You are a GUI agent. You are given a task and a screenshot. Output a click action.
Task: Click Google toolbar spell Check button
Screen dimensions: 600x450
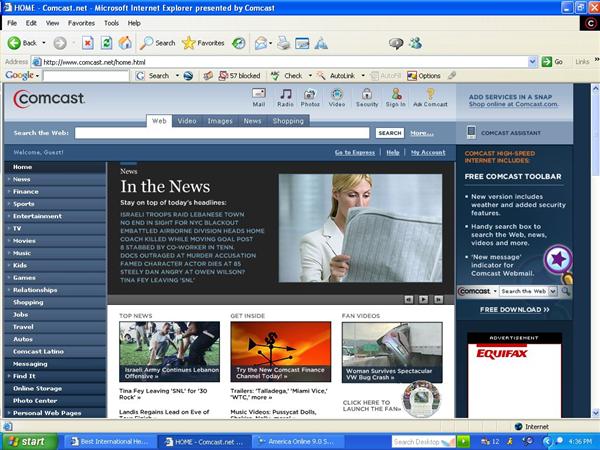pos(288,76)
